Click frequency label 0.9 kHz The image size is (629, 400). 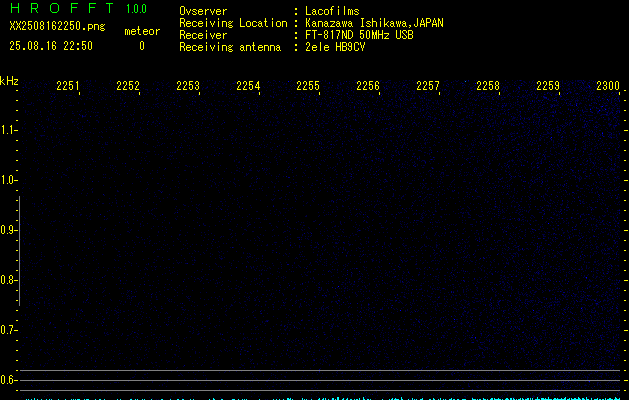pyautogui.click(x=8, y=230)
